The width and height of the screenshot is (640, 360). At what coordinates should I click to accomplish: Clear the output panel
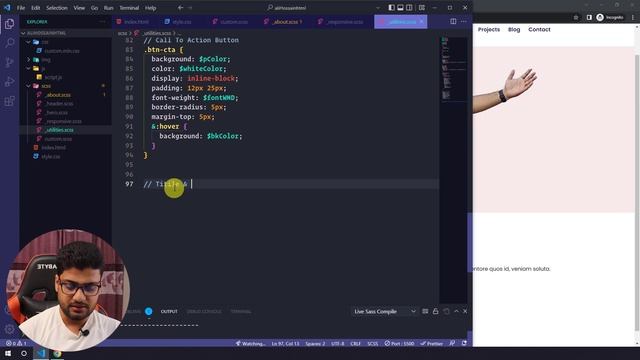point(425,311)
